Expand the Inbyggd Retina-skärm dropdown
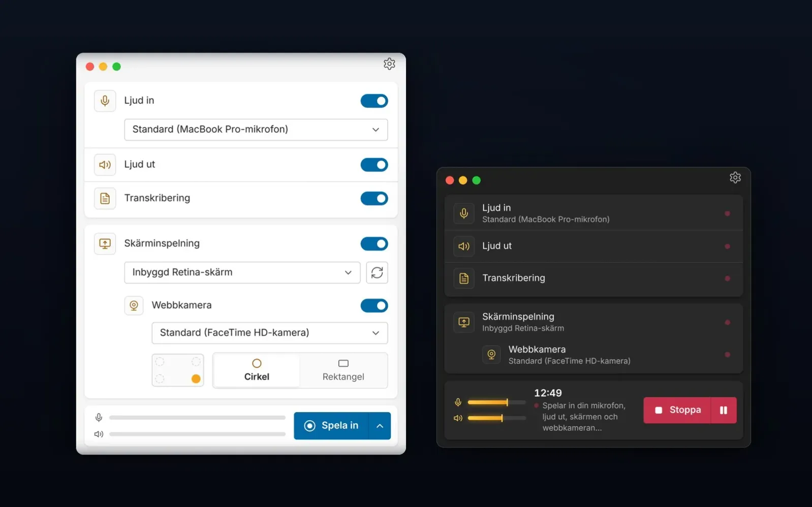This screenshot has width=812, height=507. tap(242, 272)
